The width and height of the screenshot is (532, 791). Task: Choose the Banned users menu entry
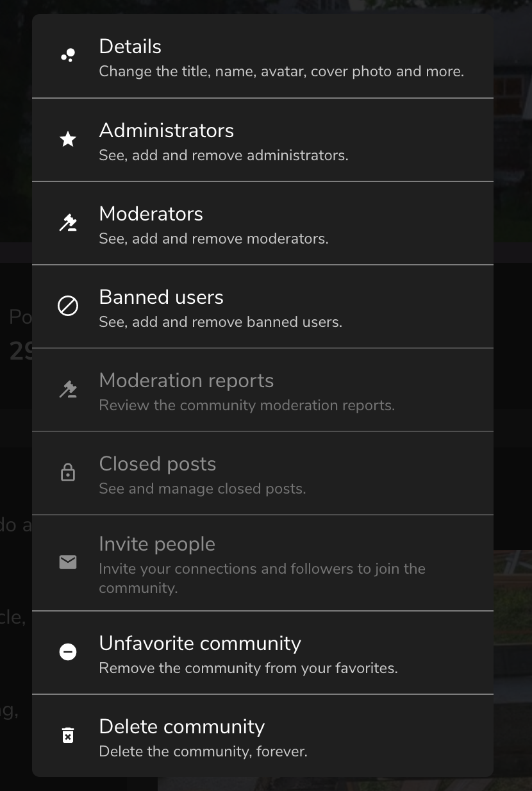[x=263, y=306]
